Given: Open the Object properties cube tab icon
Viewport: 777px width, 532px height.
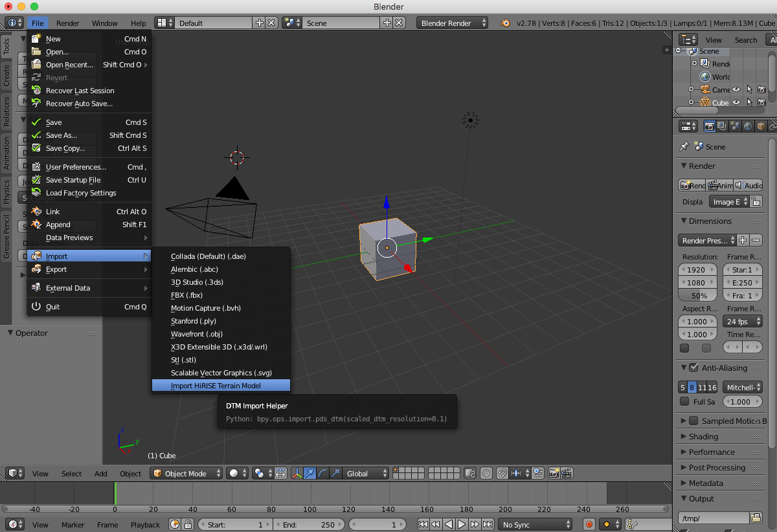Looking at the screenshot, I should [x=761, y=127].
